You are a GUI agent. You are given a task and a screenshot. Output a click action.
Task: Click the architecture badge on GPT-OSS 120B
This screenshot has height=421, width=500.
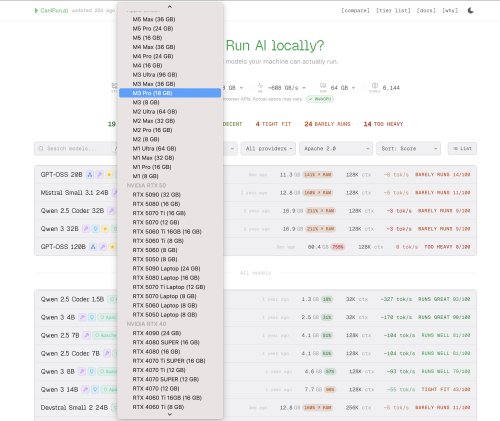[93, 247]
